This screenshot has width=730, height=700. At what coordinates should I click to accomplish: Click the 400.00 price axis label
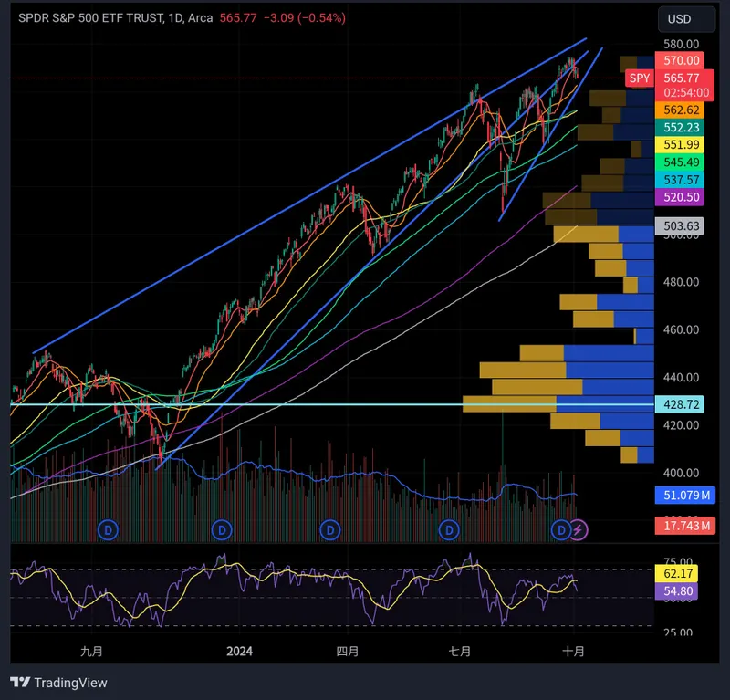(x=681, y=473)
